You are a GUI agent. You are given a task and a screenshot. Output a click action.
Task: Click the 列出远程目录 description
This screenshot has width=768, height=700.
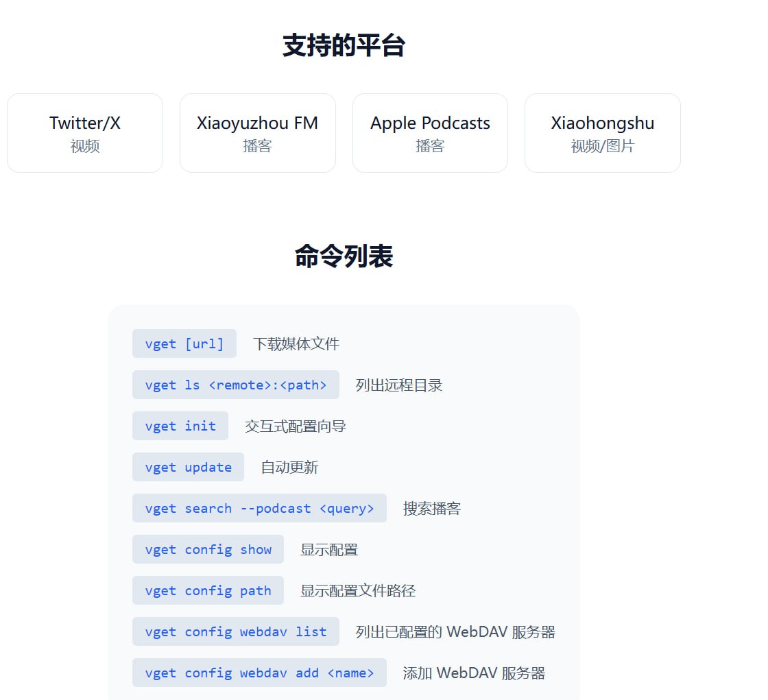[x=398, y=385]
